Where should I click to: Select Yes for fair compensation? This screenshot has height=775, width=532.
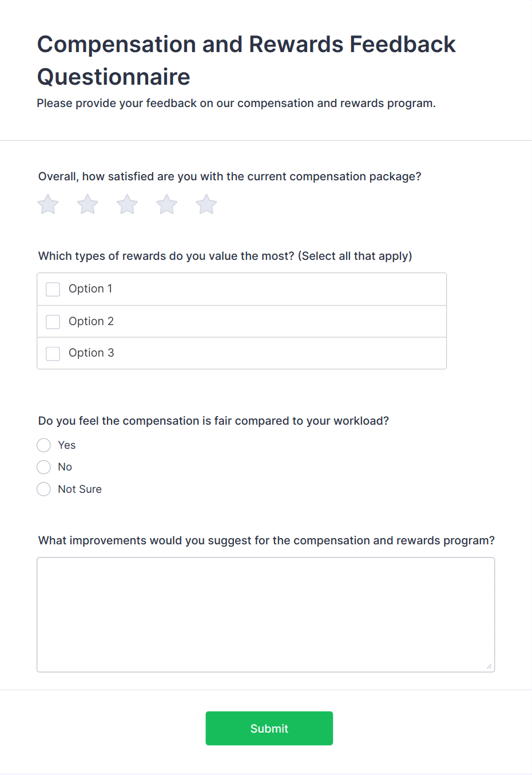pyautogui.click(x=43, y=445)
